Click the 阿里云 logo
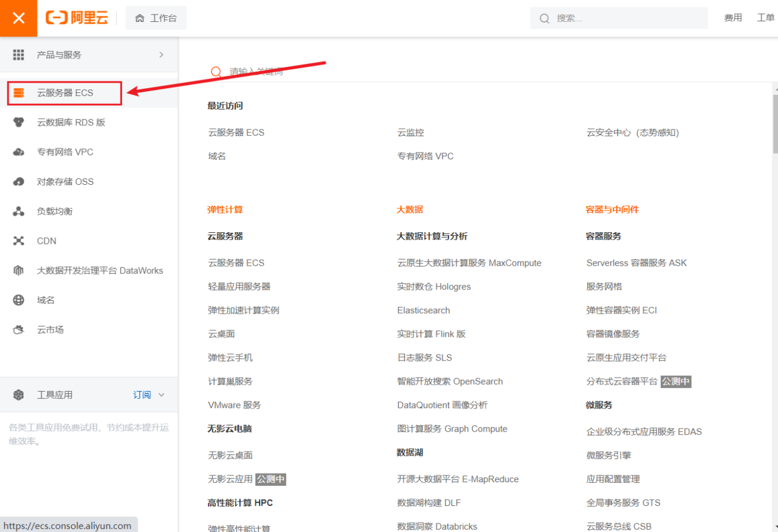Screen dimensions: 778x532 77,18
